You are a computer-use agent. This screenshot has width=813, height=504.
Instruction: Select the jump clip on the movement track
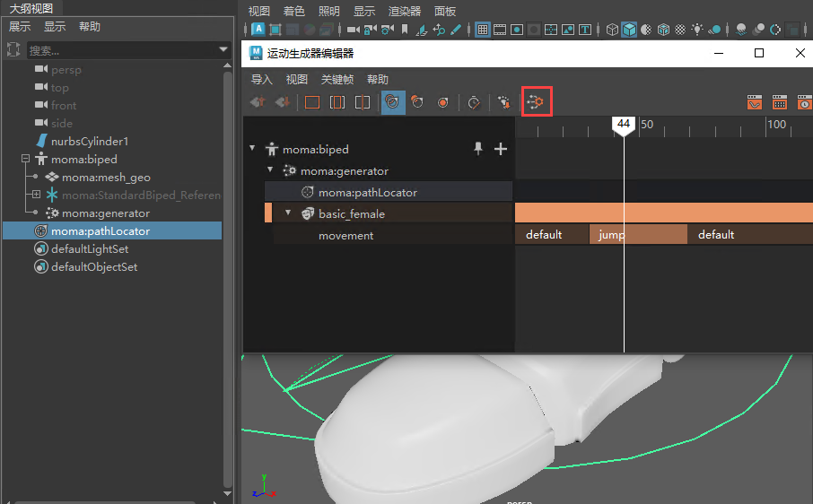tap(638, 235)
